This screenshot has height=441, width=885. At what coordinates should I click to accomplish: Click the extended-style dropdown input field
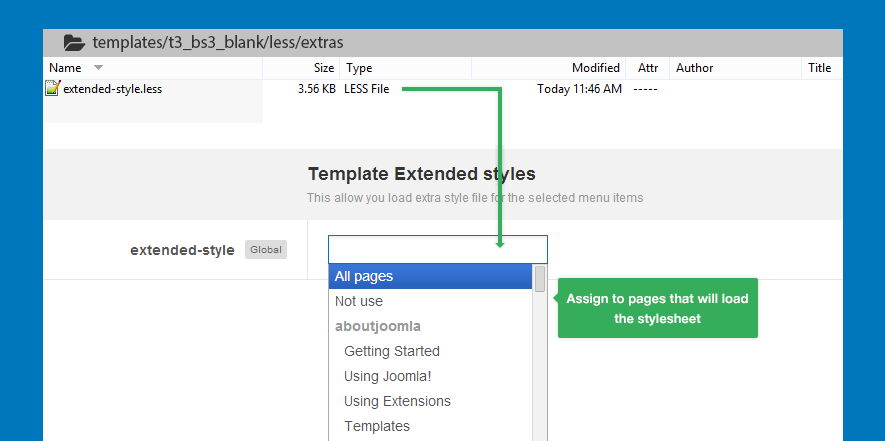click(437, 249)
